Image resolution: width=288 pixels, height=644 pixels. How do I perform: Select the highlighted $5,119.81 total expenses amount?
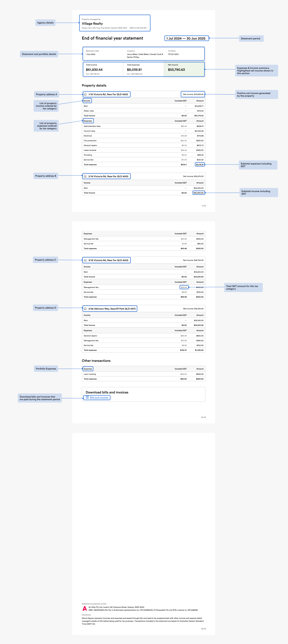200,164
